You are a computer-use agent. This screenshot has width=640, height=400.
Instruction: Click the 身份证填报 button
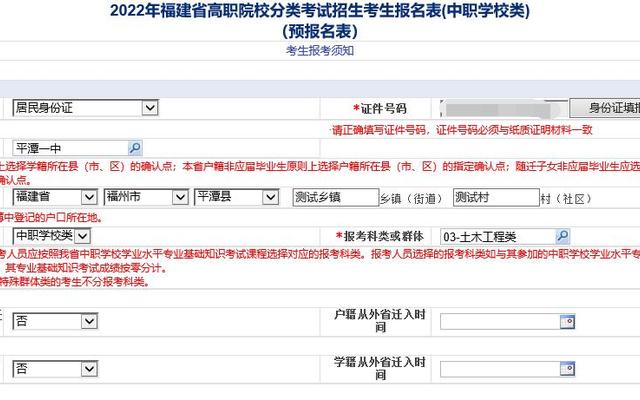pos(604,108)
